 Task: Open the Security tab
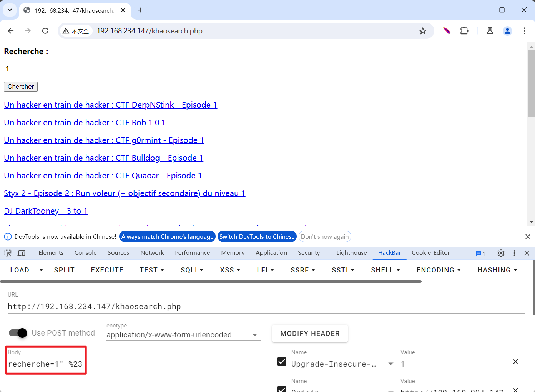click(x=309, y=253)
